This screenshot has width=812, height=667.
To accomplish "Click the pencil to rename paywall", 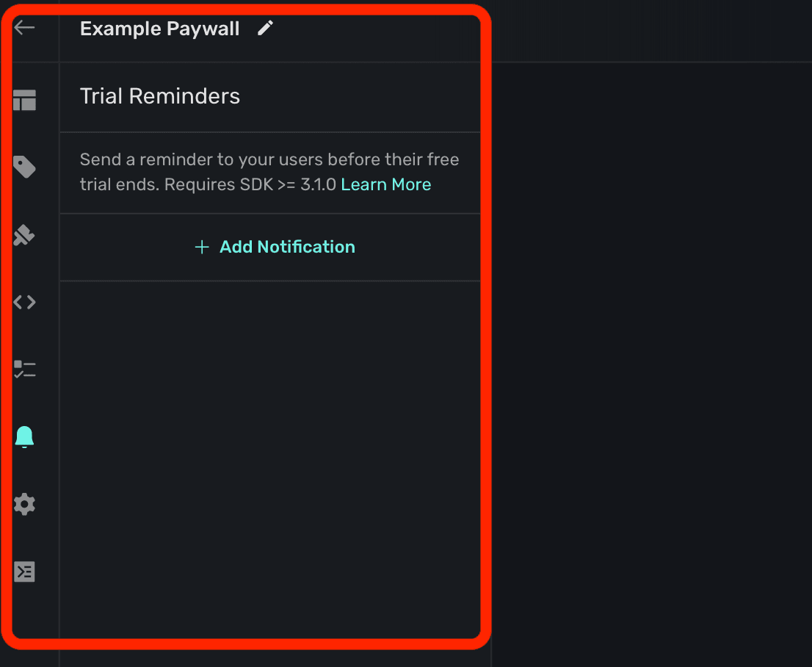I will 265,29.
